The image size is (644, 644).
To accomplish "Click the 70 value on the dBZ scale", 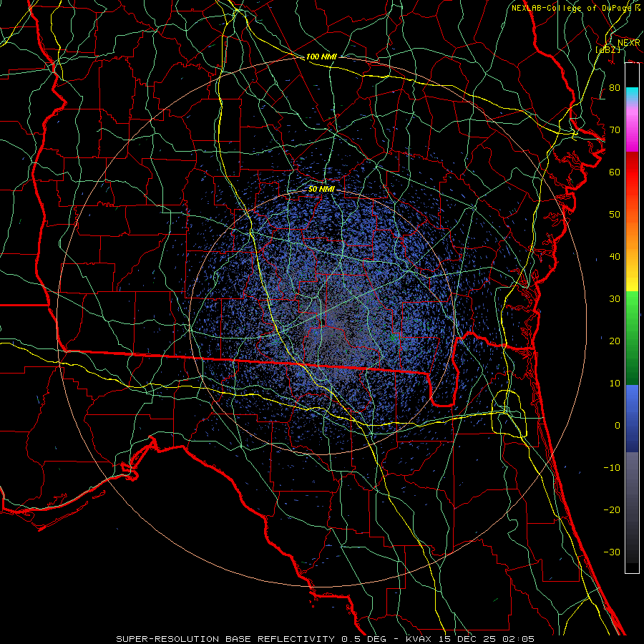I will point(615,130).
